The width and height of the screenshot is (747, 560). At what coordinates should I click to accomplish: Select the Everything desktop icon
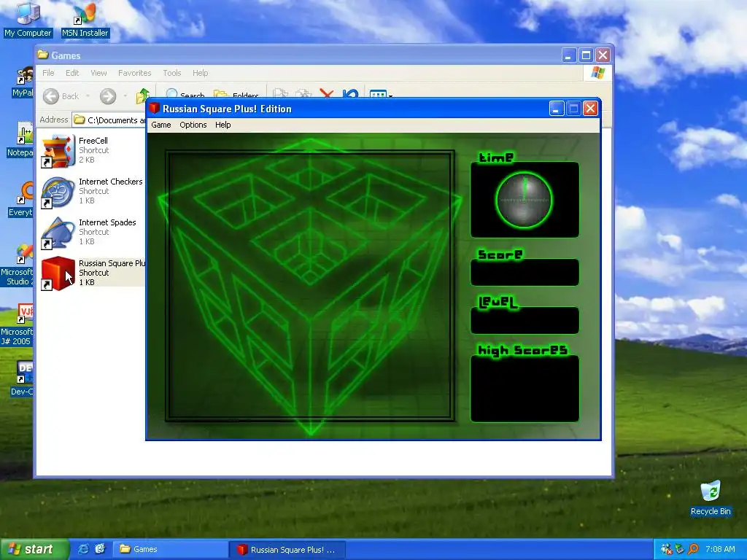(x=20, y=200)
